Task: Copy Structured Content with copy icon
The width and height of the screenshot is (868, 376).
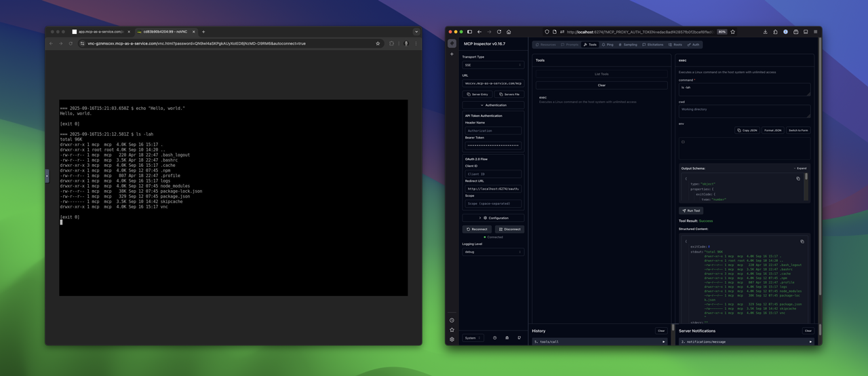Action: click(802, 242)
